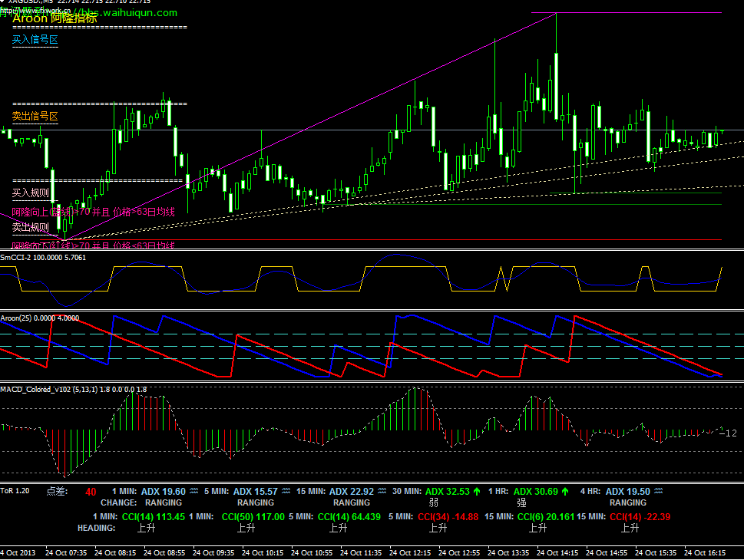The height and width of the screenshot is (560, 744).
Task: Click the '24 Oct 10:55' time axis label
Action: click(x=312, y=553)
